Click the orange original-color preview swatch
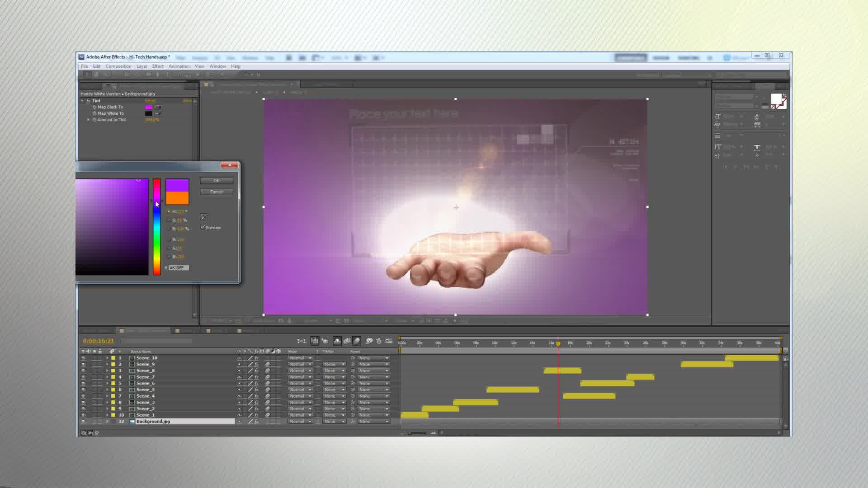Image resolution: width=868 pixels, height=488 pixels. tap(177, 198)
